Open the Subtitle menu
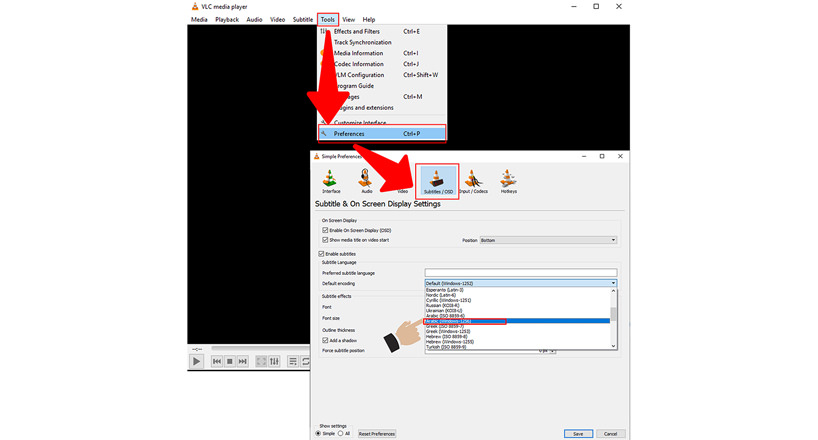The image size is (818, 440). (x=303, y=19)
